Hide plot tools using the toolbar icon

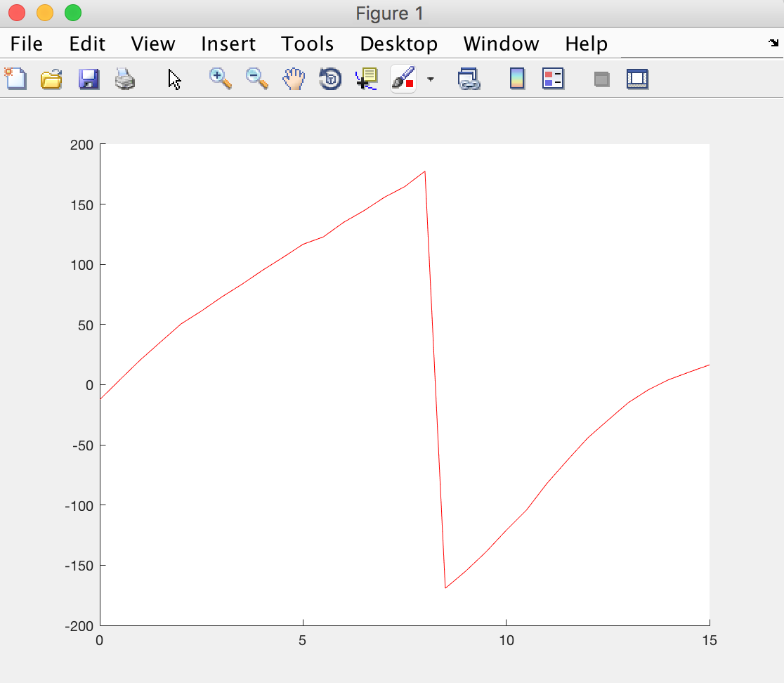tap(601, 79)
